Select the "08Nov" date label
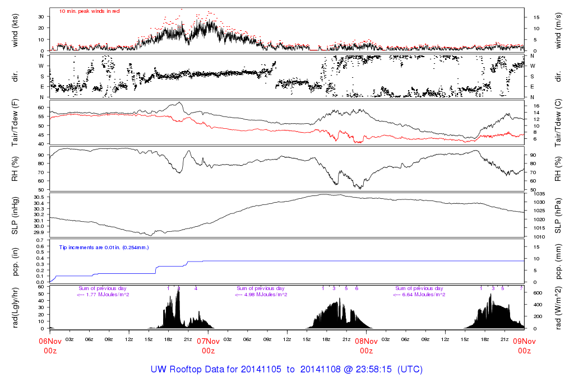The height and width of the screenshot is (392, 574). [x=366, y=341]
